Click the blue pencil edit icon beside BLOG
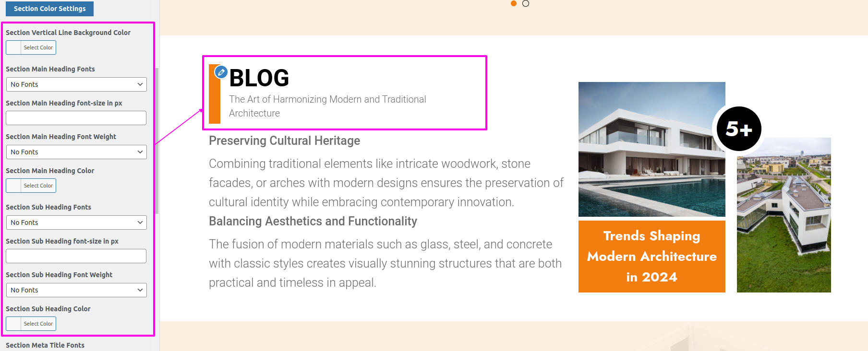Viewport: 868px width, 351px height. click(x=221, y=72)
